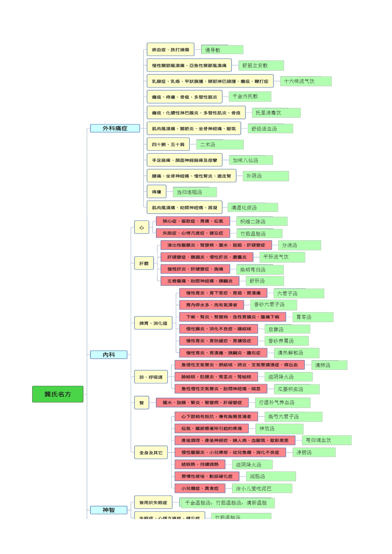Select the green 托里消毒饮 node
Screen dimensions: 392x554
(x=276, y=113)
